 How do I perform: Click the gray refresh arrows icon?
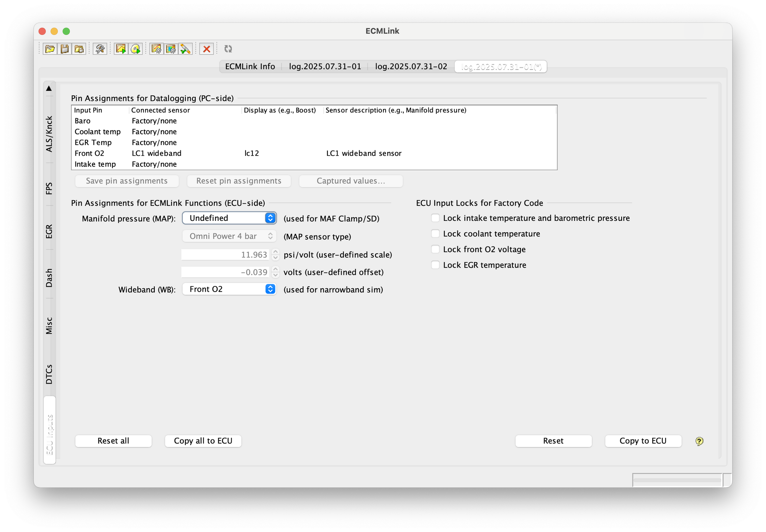point(228,49)
